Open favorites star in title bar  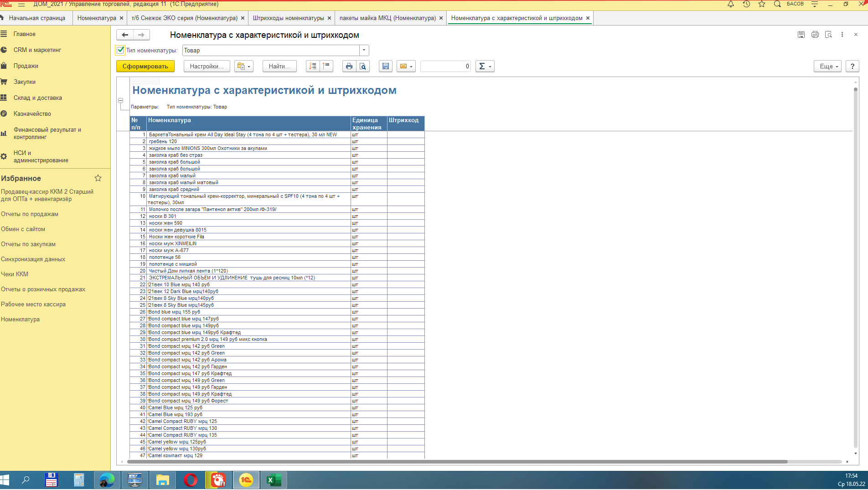(762, 4)
